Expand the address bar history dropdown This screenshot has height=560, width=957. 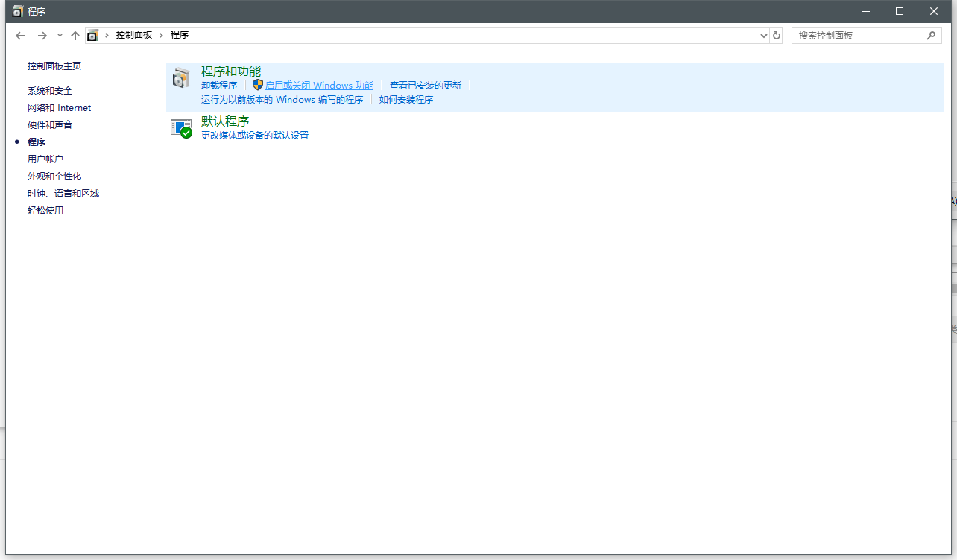[x=763, y=35]
